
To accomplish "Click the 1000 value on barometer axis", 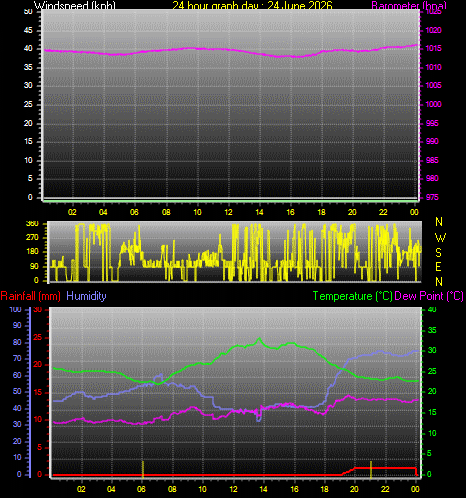I will pos(433,104).
